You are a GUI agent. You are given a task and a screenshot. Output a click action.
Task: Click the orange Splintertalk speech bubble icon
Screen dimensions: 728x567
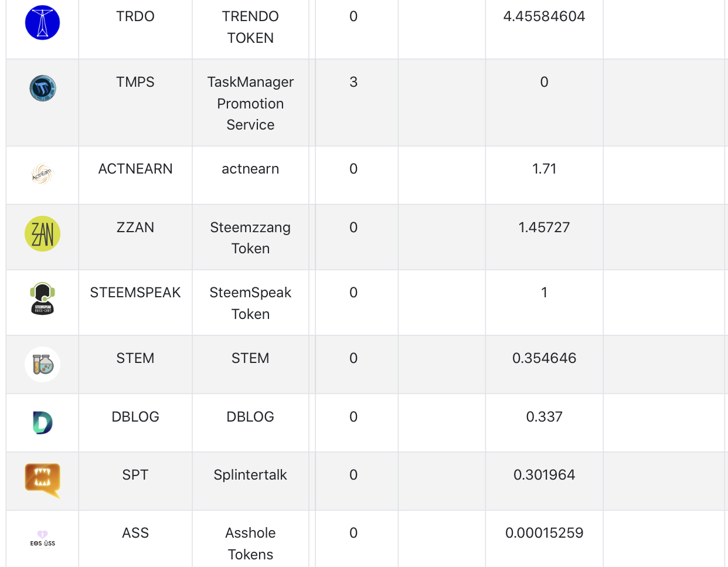coord(42,480)
